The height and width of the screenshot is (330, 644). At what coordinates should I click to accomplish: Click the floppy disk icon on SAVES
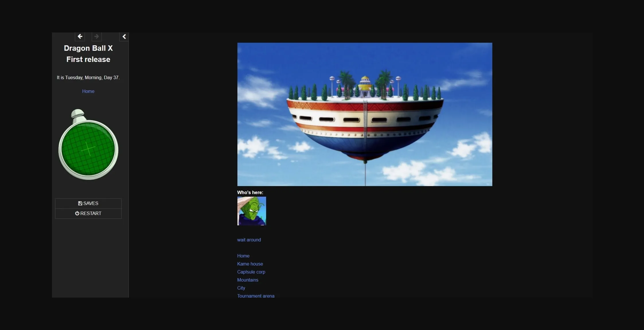click(80, 203)
